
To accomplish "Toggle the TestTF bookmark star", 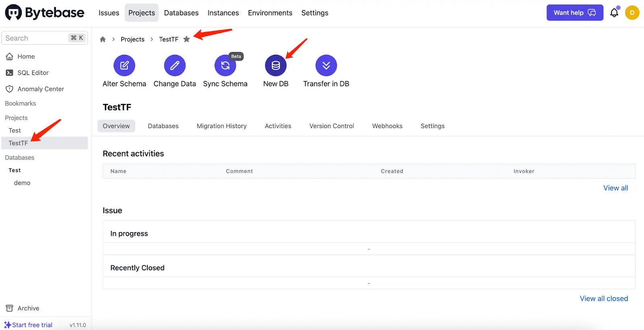I will click(x=186, y=39).
